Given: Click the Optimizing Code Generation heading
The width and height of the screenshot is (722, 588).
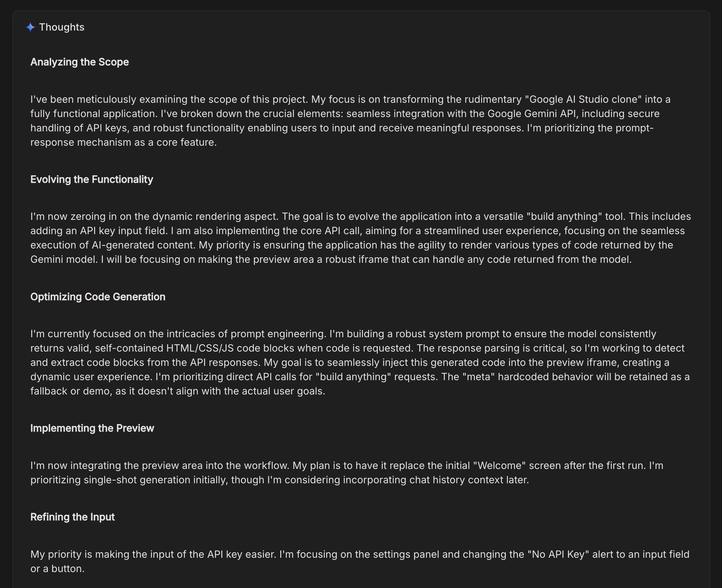Looking at the screenshot, I should (x=98, y=297).
